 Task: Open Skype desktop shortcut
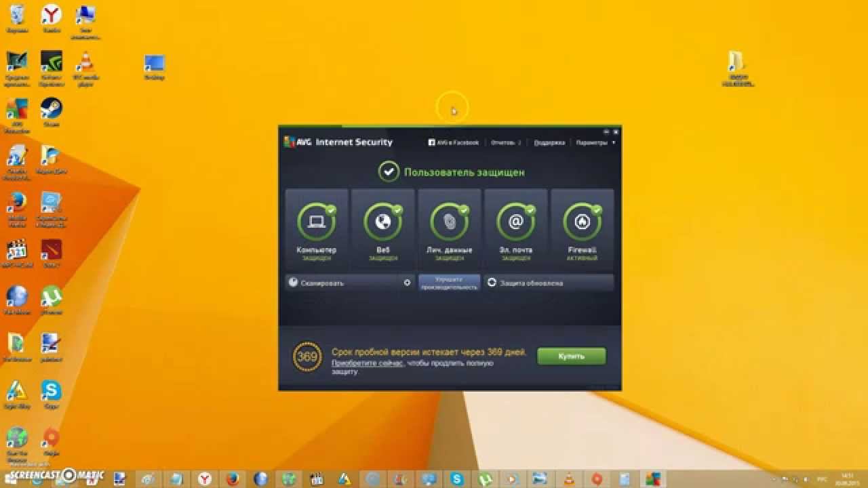pyautogui.click(x=52, y=394)
